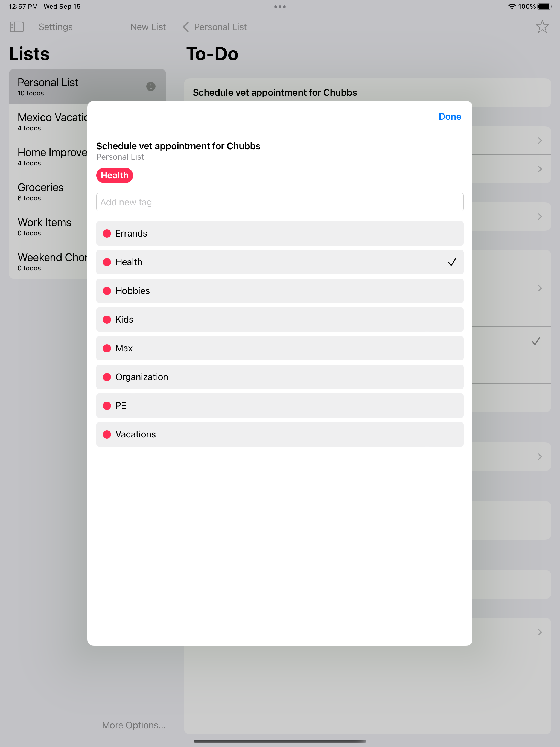Toggle the sidebar panel icon
The image size is (560, 747).
17,27
